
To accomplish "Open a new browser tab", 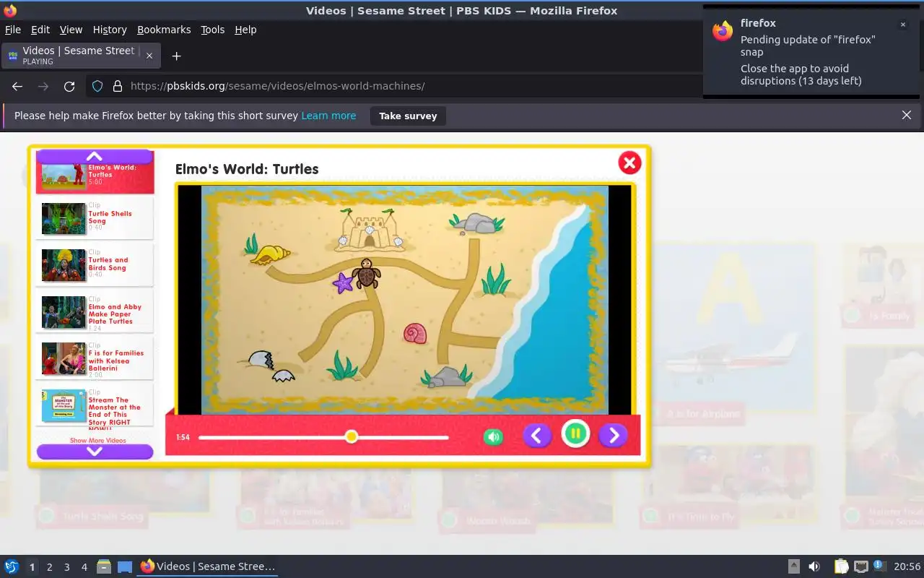I will tap(176, 56).
